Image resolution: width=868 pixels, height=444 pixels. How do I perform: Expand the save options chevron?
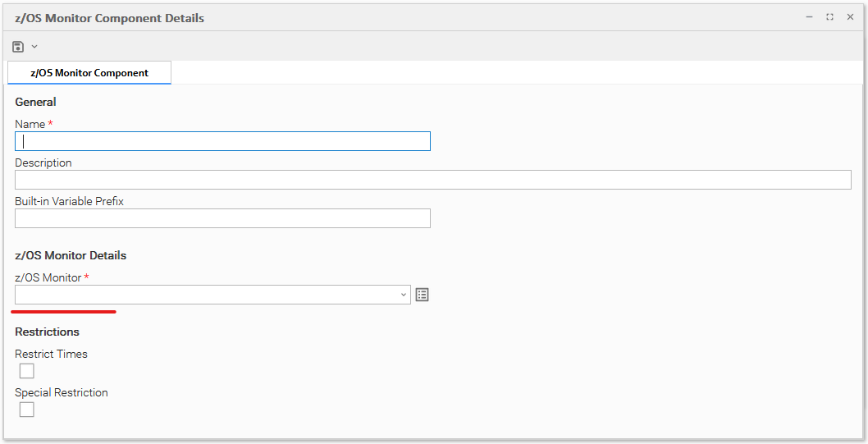click(34, 47)
